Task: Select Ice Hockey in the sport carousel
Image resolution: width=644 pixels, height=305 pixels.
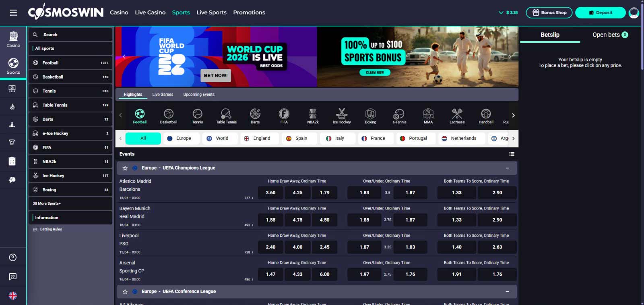Action: [x=342, y=116]
